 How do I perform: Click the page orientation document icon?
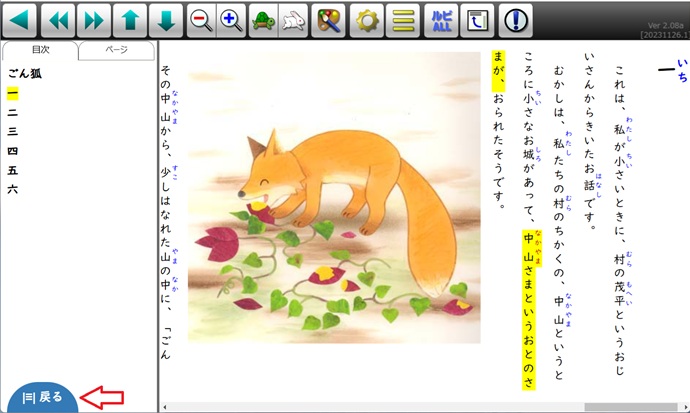[x=477, y=19]
